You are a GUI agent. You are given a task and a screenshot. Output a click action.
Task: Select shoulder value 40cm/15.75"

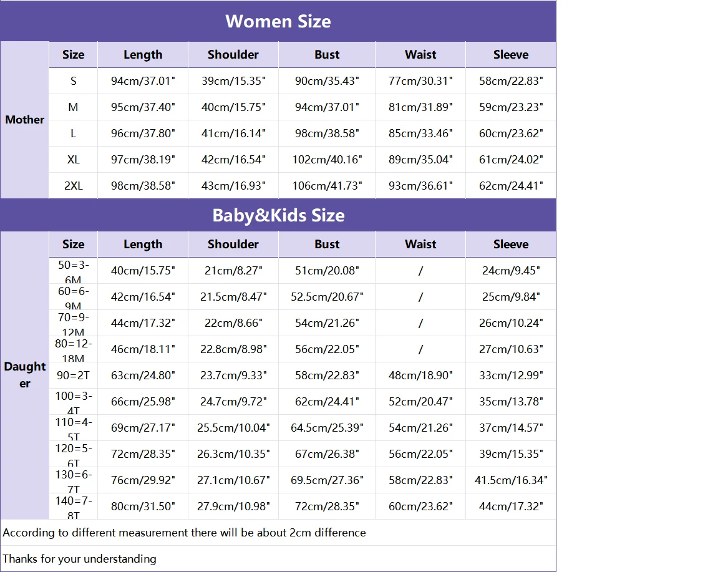click(x=233, y=107)
